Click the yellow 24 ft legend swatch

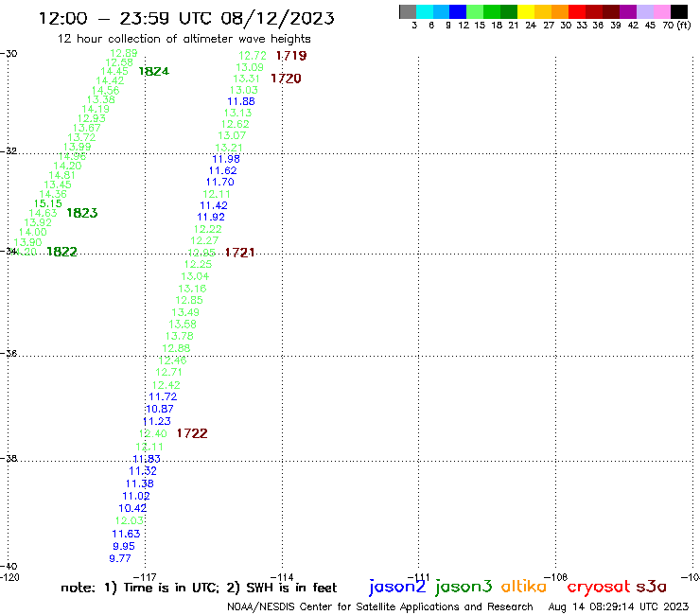526,12
